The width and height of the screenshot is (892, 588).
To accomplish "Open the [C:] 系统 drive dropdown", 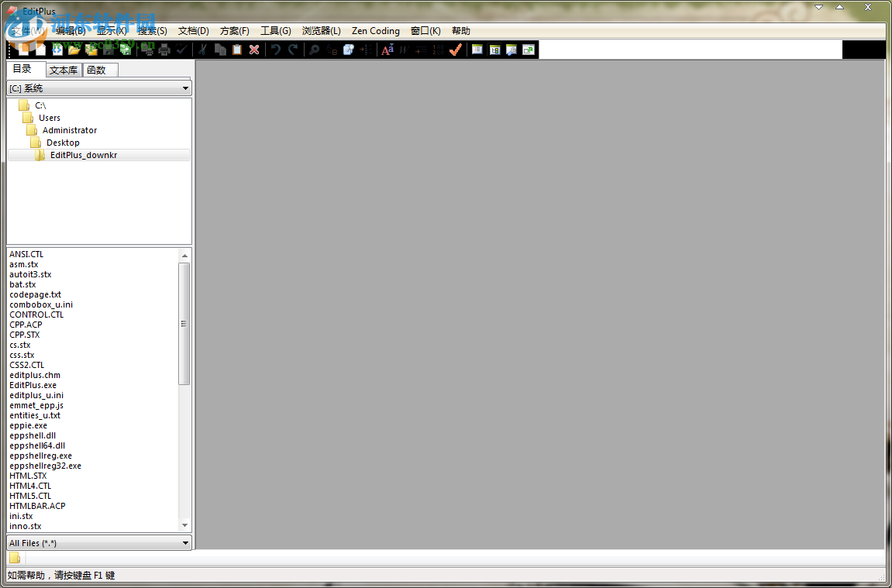I will point(99,88).
